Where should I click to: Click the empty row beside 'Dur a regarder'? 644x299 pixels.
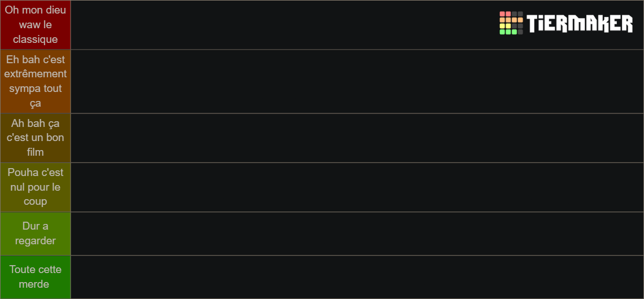coord(357,234)
